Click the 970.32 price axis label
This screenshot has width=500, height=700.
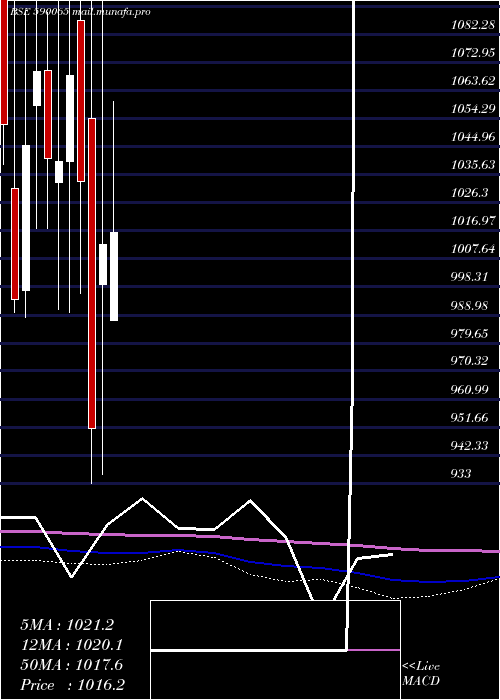[x=469, y=361]
